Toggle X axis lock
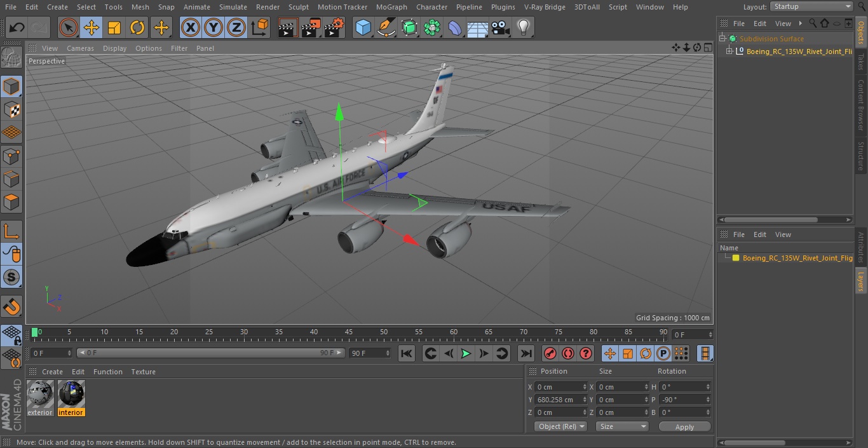Image resolution: width=868 pixels, height=448 pixels. coord(191,27)
